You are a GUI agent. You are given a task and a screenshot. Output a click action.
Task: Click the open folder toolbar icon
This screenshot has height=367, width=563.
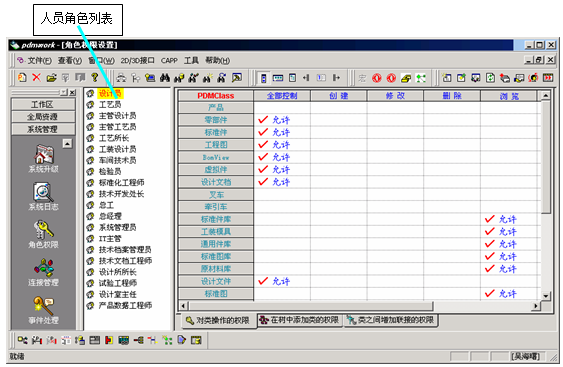[x=51, y=77]
